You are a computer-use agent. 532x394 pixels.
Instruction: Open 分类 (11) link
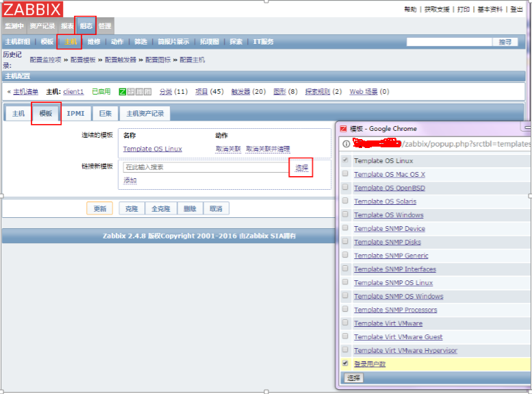click(x=166, y=92)
